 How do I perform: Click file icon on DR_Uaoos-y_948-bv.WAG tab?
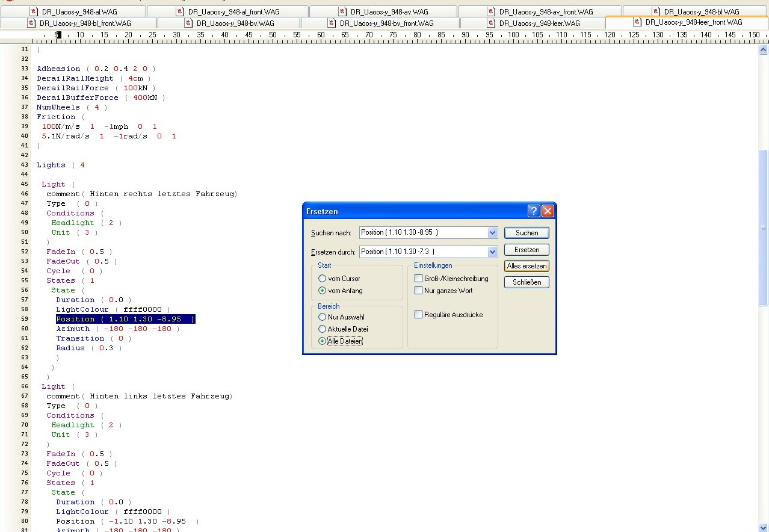188,23
